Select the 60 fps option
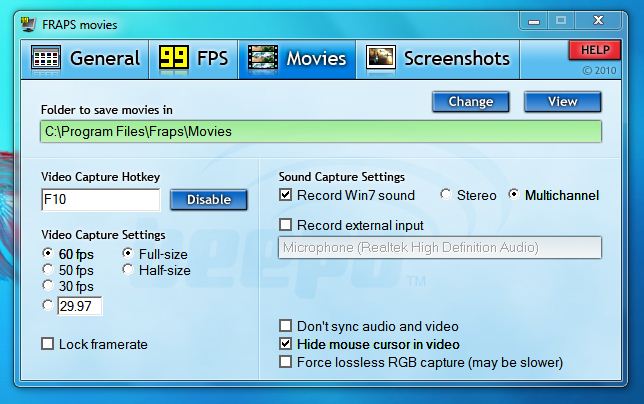This screenshot has height=404, width=644. (x=68, y=254)
